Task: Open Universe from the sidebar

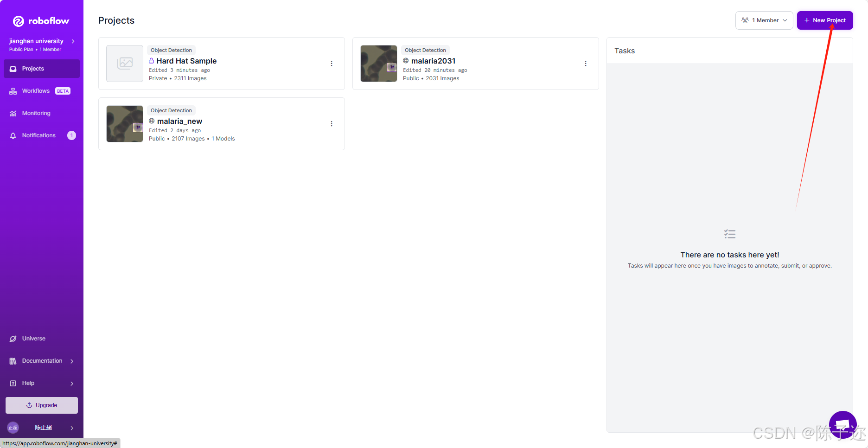Action: point(42,339)
